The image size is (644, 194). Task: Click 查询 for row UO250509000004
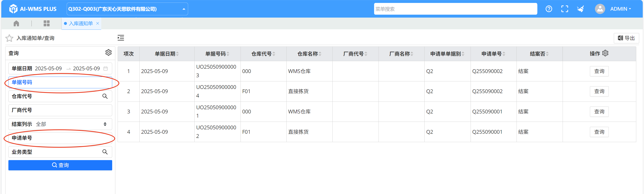click(x=599, y=91)
